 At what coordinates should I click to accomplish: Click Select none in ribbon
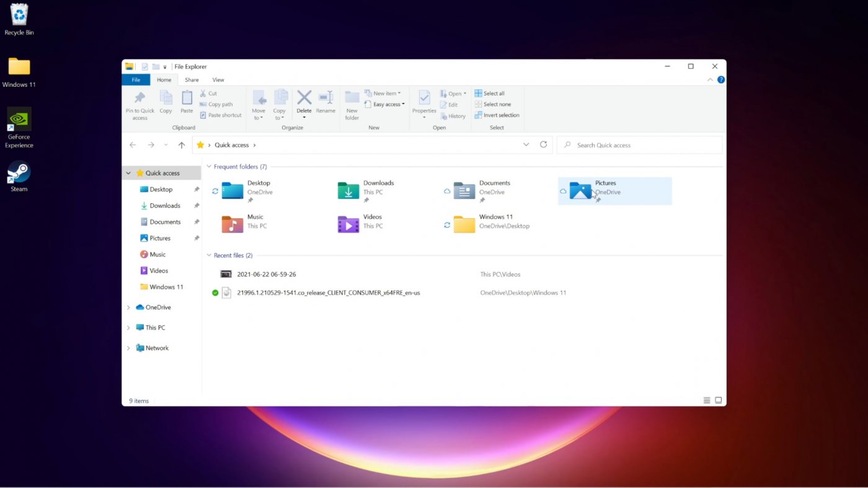point(493,104)
